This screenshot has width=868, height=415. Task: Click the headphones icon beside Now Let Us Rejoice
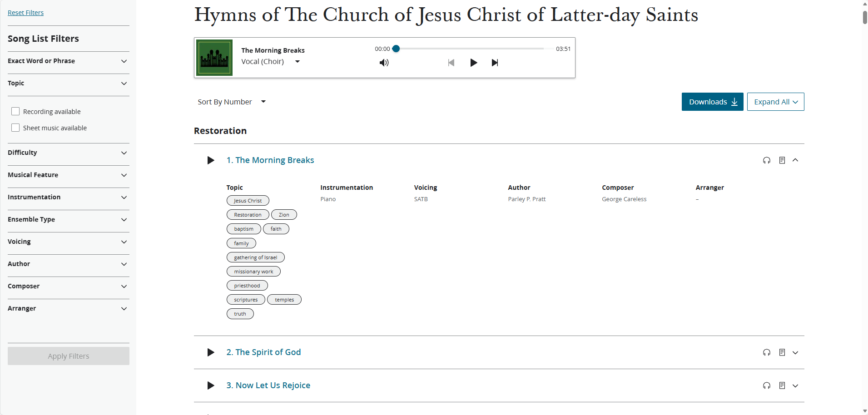point(766,385)
